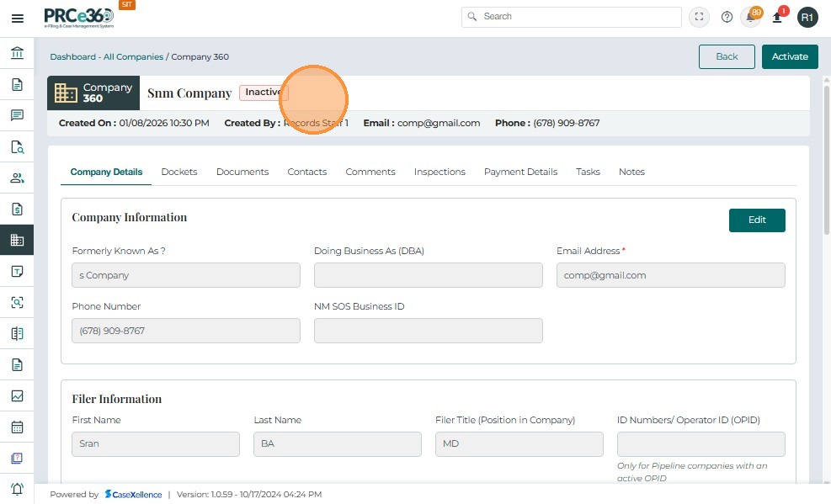Click the calendar sidebar icon
The image size is (831, 504).
pos(17,427)
